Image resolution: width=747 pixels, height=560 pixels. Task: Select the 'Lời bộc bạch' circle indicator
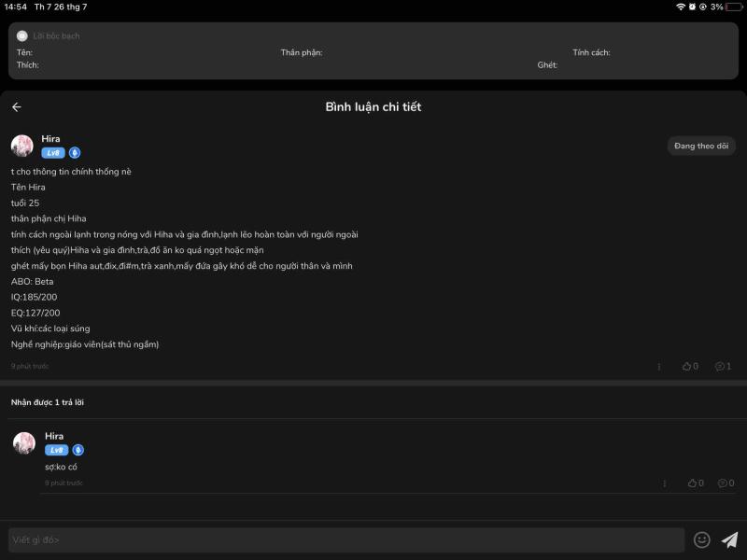22,35
